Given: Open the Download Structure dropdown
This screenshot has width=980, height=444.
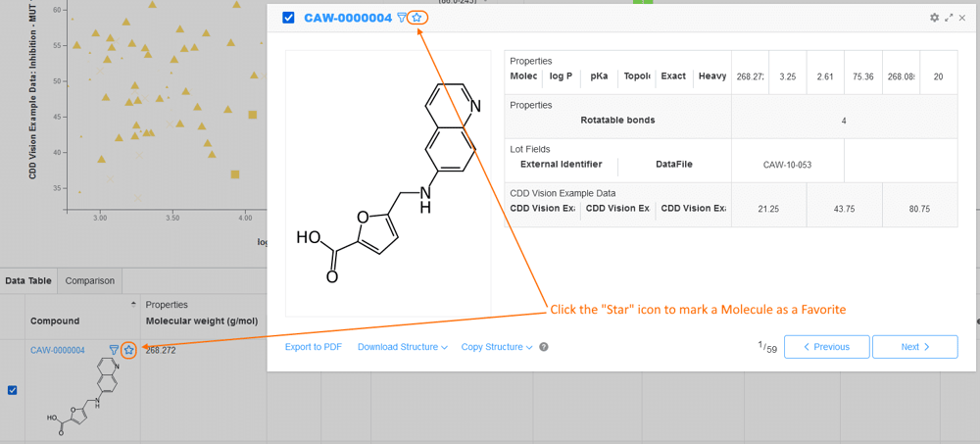Looking at the screenshot, I should (x=403, y=347).
